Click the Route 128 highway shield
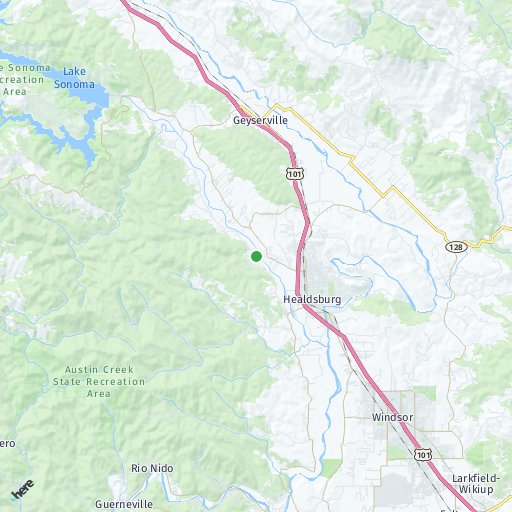The image size is (512, 512). 456,247
